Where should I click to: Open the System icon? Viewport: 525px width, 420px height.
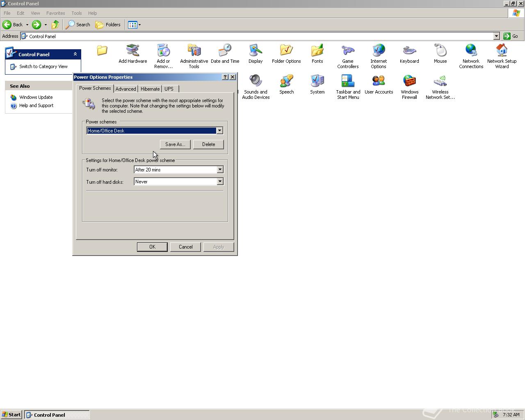pos(317,84)
